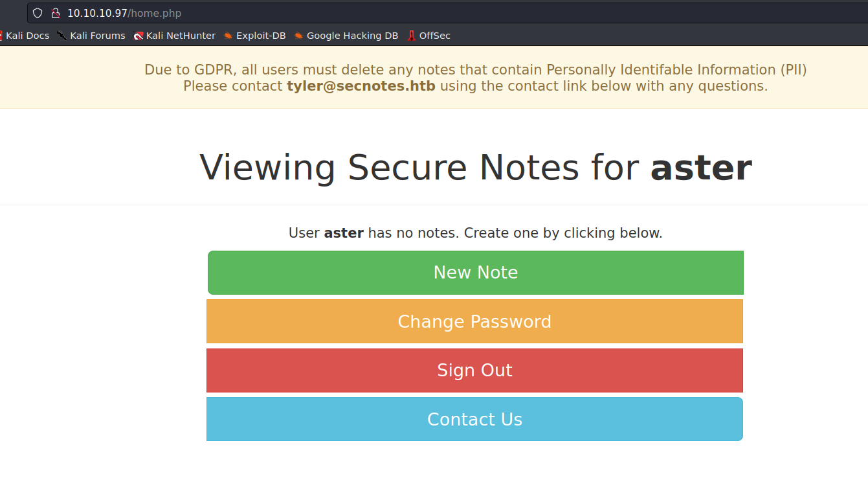Click the orange Change Password button

(474, 321)
